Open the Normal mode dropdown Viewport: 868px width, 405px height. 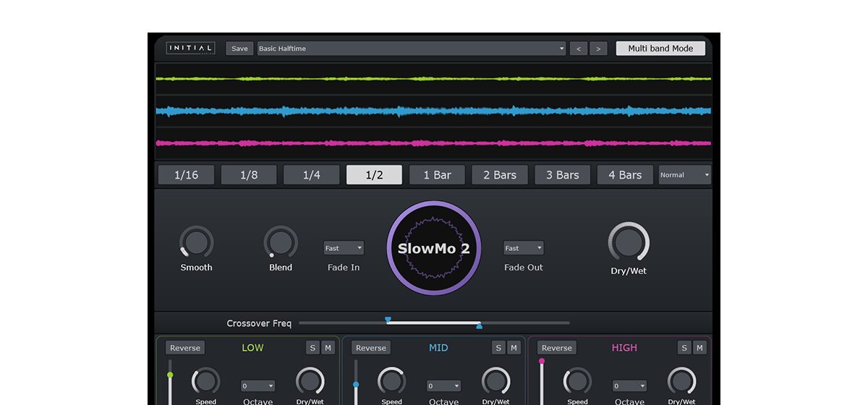684,175
